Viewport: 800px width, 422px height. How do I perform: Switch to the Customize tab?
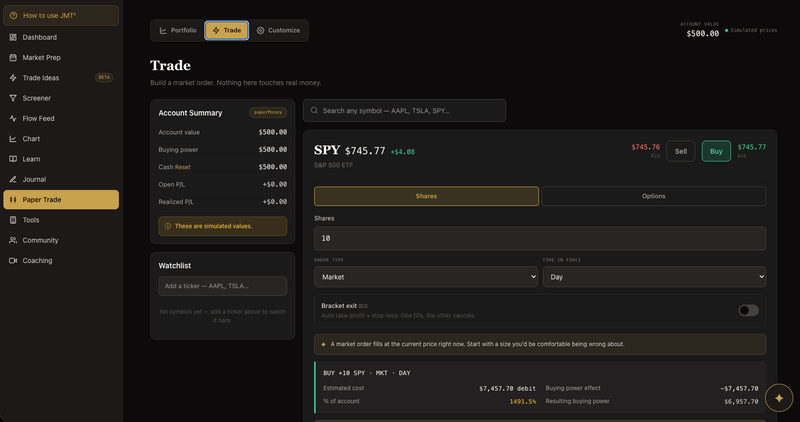click(278, 31)
